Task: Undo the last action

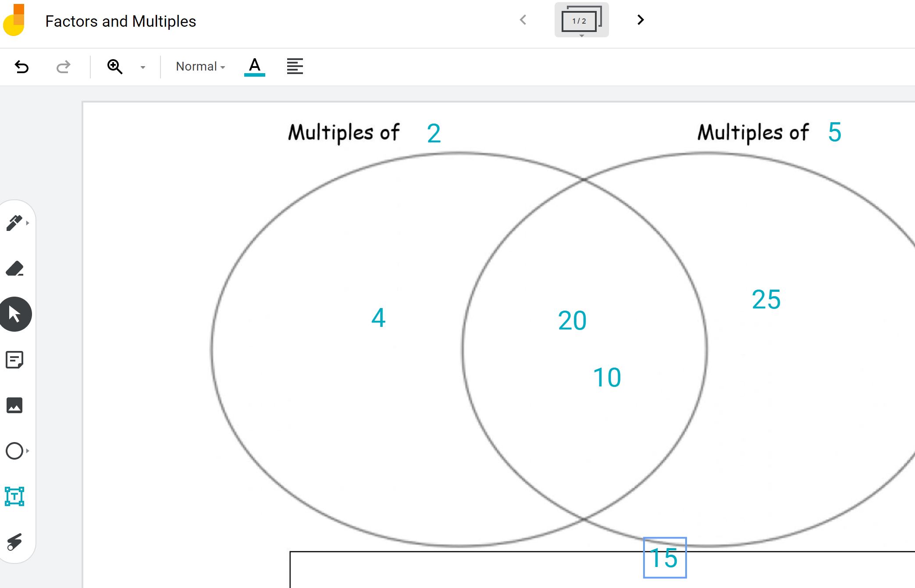Action: pyautogui.click(x=21, y=67)
